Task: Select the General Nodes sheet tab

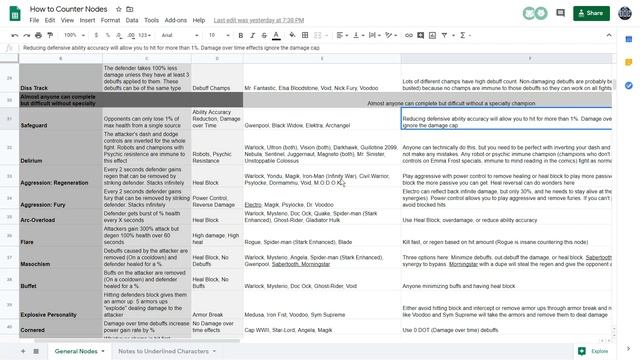Action: pyautogui.click(x=76, y=351)
